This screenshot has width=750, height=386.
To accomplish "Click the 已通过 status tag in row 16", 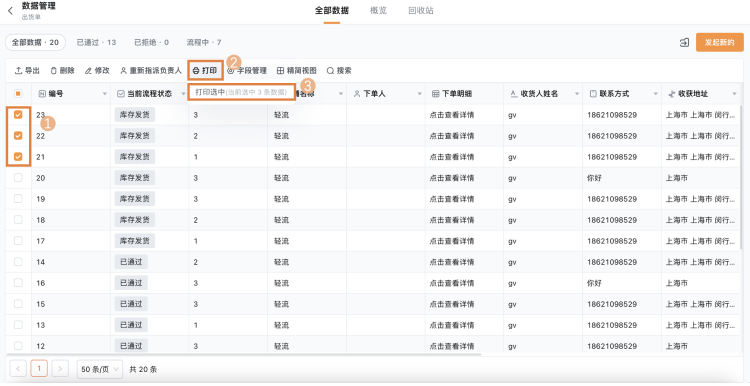I will click(131, 283).
